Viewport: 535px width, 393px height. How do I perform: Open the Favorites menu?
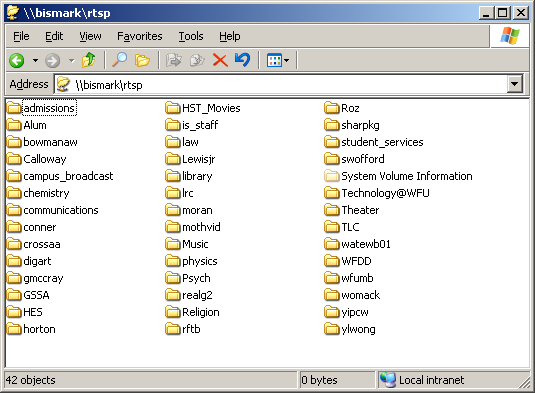[x=140, y=36]
